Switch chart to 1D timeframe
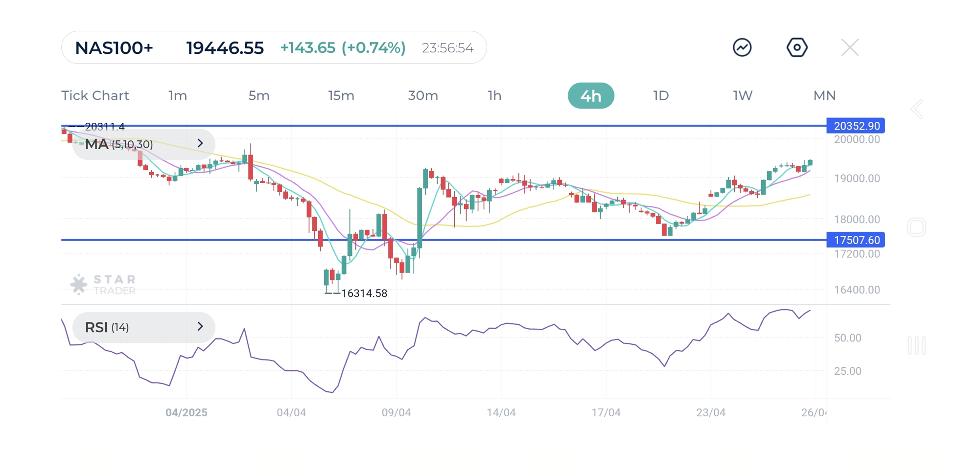Screen dimensions: 980x475 click(661, 95)
